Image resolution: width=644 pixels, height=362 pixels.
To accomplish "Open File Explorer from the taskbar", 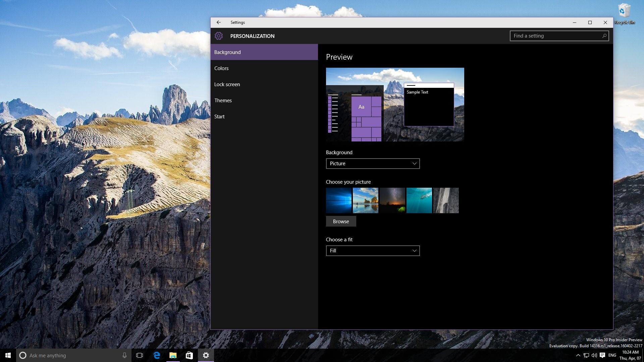I will click(x=173, y=355).
